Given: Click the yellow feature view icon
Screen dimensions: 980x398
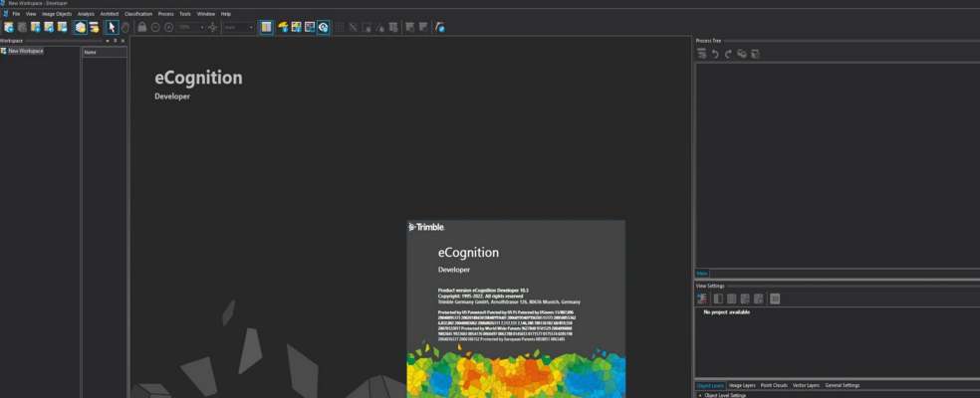Looking at the screenshot, I should (x=283, y=27).
